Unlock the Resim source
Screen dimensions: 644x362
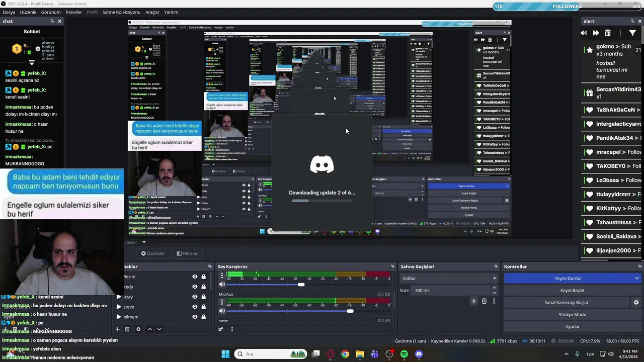pos(204,277)
